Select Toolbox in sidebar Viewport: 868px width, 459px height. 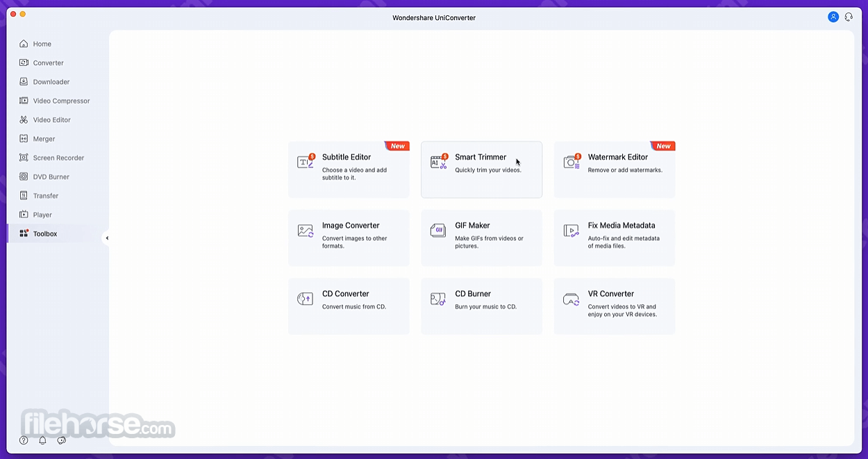(x=45, y=233)
